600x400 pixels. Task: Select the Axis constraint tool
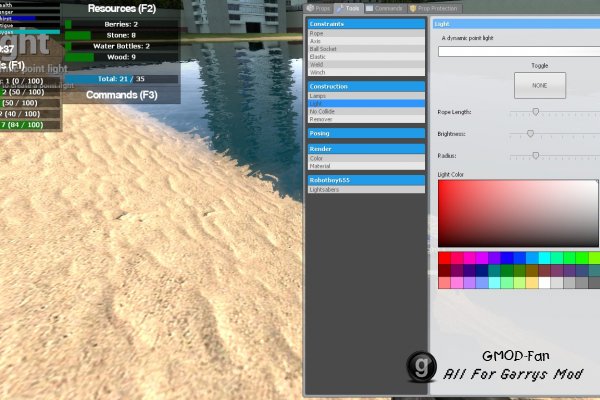[366, 41]
